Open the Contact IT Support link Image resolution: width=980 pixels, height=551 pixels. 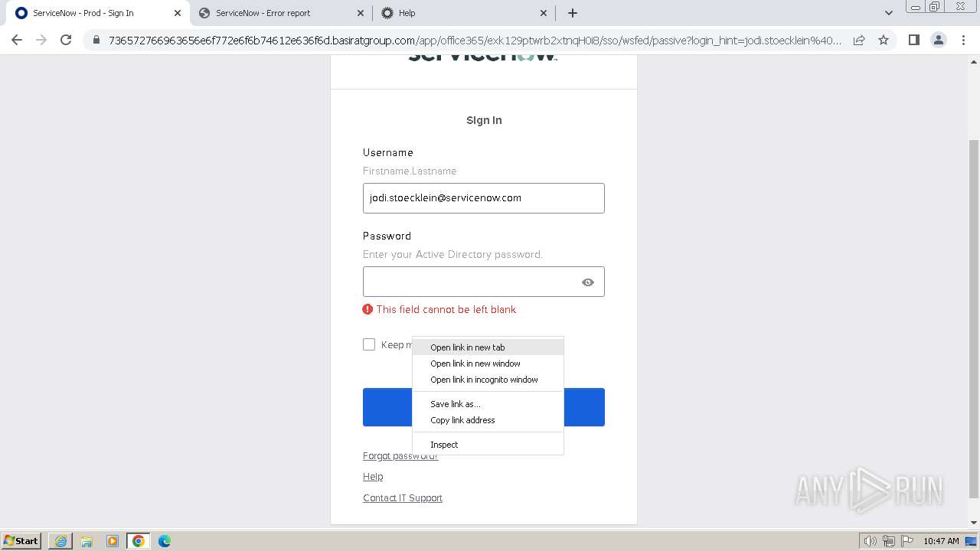(x=403, y=498)
